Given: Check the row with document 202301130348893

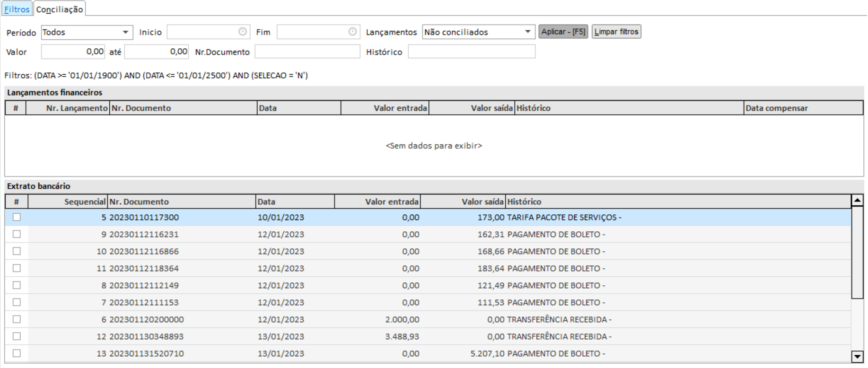Looking at the screenshot, I should click(17, 336).
